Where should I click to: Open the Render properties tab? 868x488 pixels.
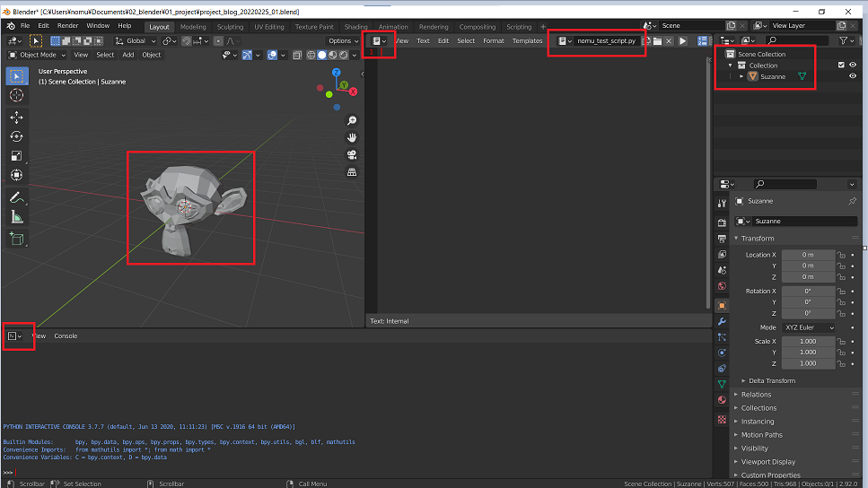point(722,222)
